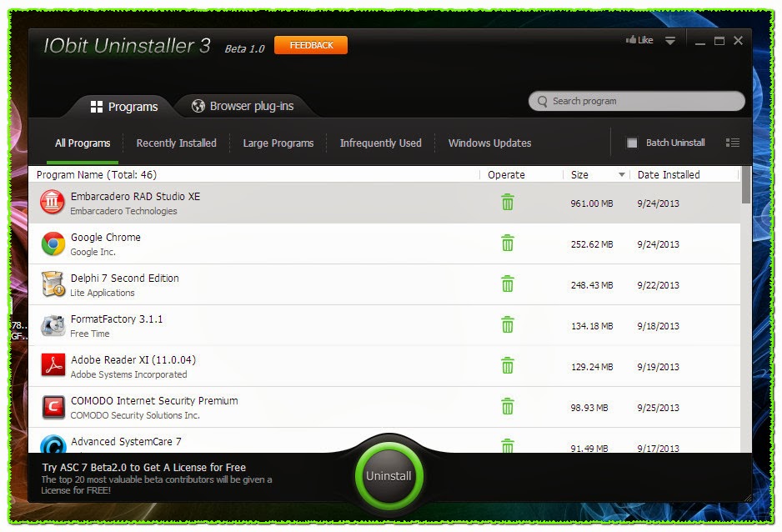Show Recently Installed programs
The image size is (782, 532).
[x=177, y=143]
